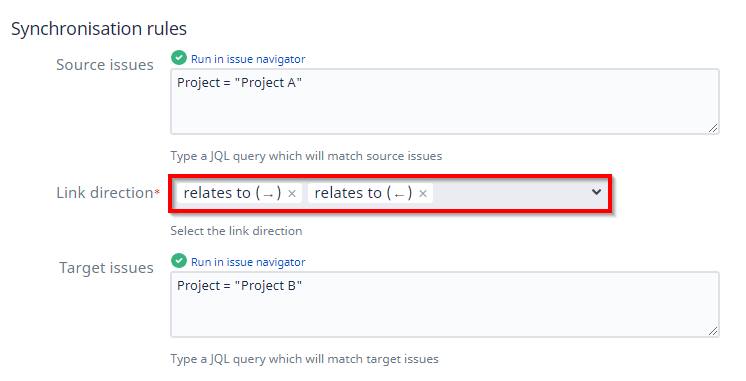The width and height of the screenshot is (746, 381).
Task: Click empty space inside Link direction selector
Action: pos(509,193)
